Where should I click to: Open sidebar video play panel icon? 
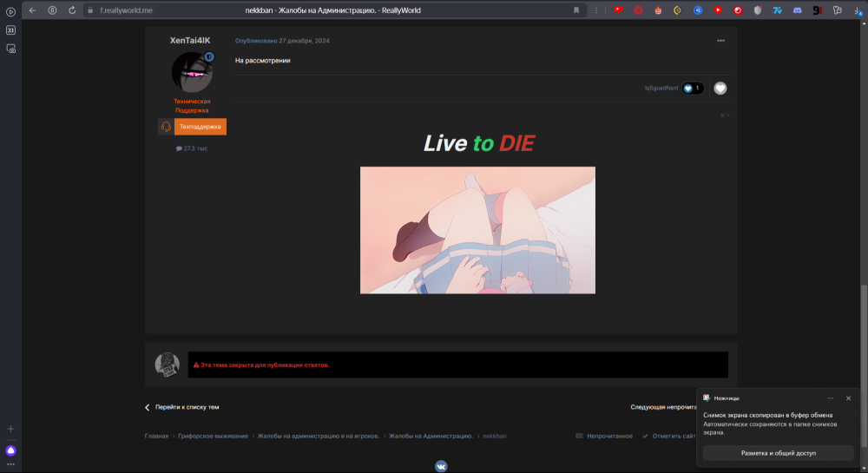[10, 11]
